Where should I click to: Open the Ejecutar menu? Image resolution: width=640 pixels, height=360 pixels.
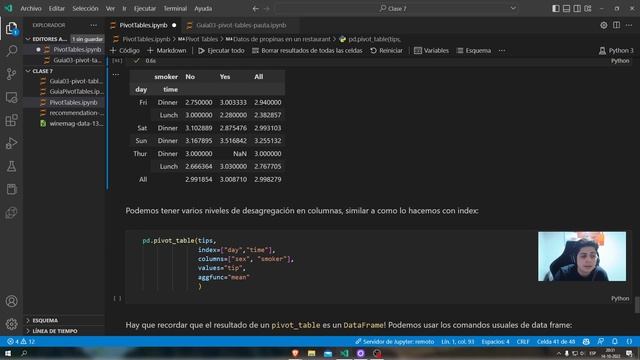point(145,9)
